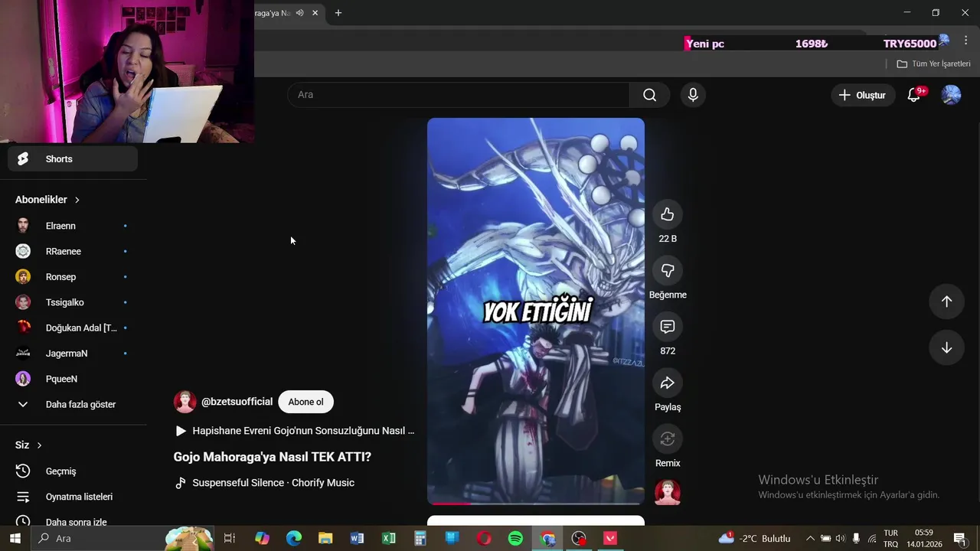Go to the next short down arrow
Viewport: 980px width, 551px height.
[946, 347]
